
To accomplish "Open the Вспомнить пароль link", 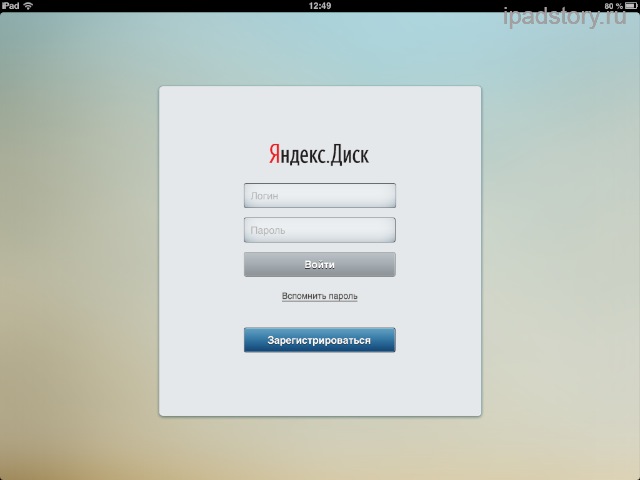I will pos(320,296).
